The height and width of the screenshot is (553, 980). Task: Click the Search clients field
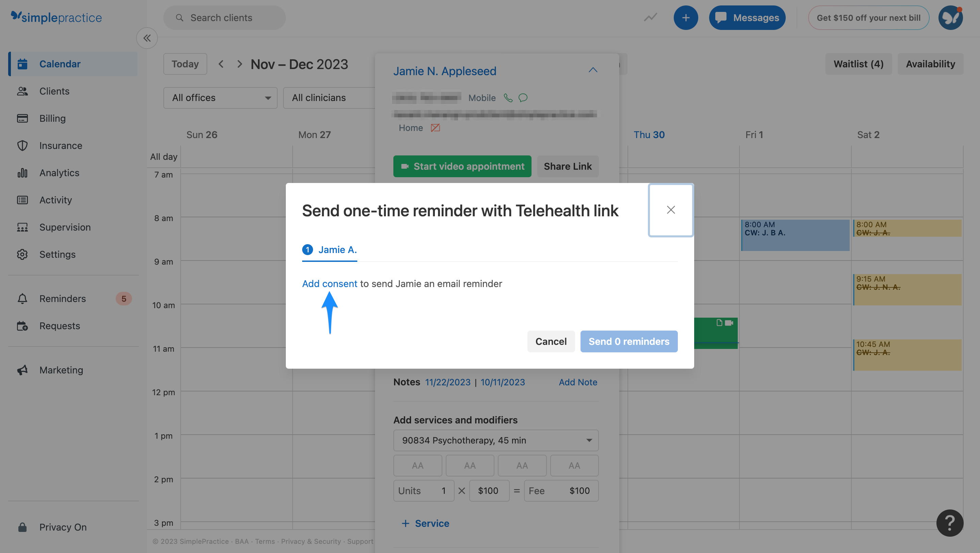[x=225, y=17]
